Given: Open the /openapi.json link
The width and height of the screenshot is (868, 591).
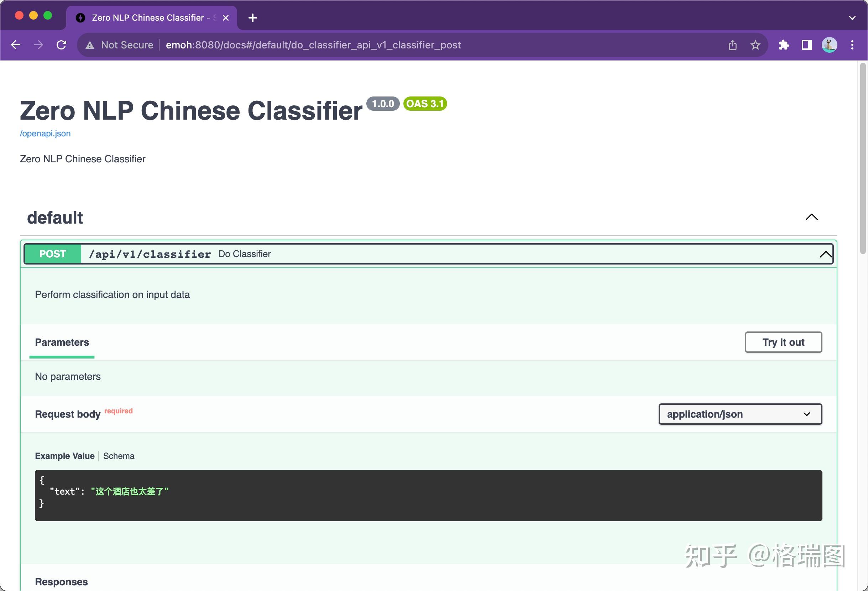Looking at the screenshot, I should pos(45,134).
